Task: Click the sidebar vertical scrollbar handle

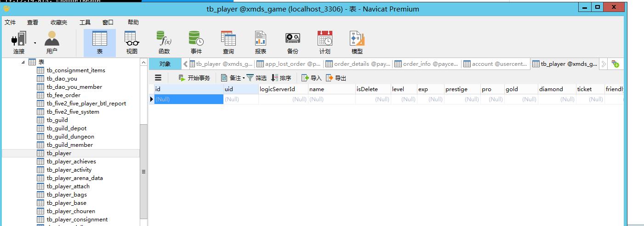Action: tap(143, 172)
